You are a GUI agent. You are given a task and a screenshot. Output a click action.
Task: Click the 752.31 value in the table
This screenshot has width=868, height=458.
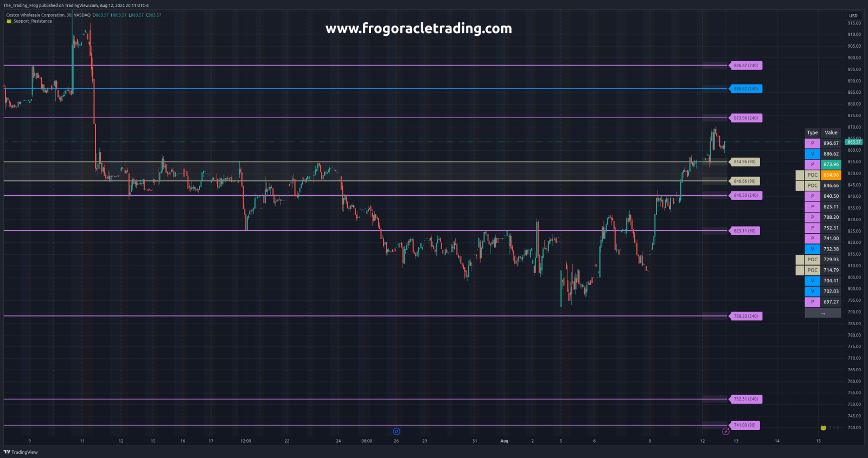(x=831, y=228)
